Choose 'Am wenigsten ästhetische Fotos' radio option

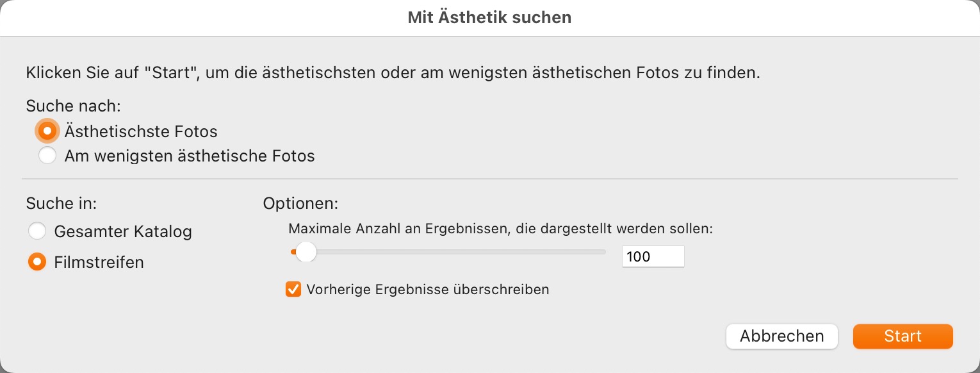[x=47, y=156]
